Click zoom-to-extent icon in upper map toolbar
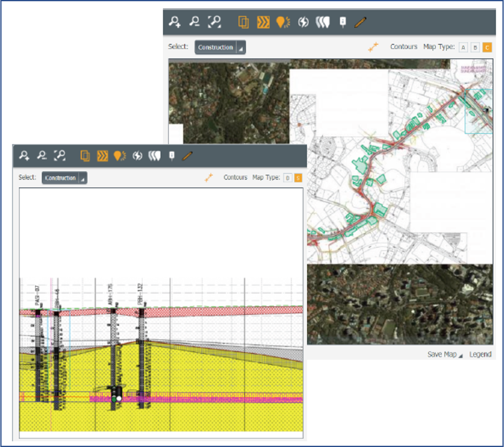This screenshot has height=447, width=504. (x=215, y=22)
